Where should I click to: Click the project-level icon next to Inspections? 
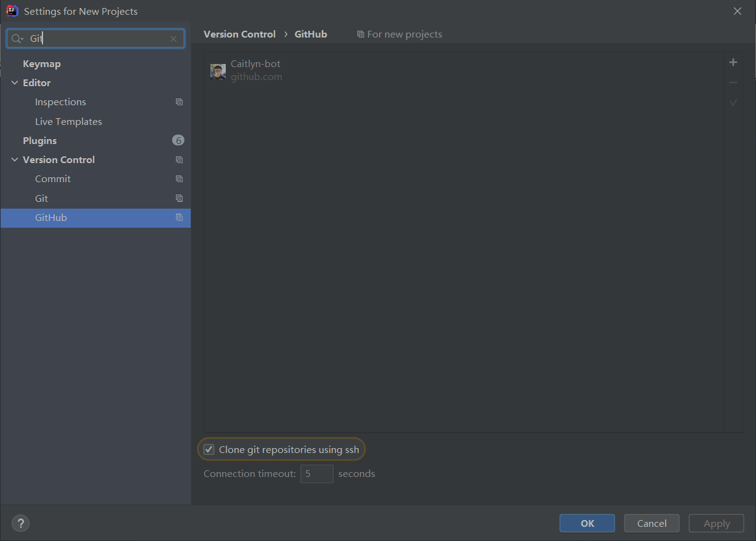pos(179,102)
